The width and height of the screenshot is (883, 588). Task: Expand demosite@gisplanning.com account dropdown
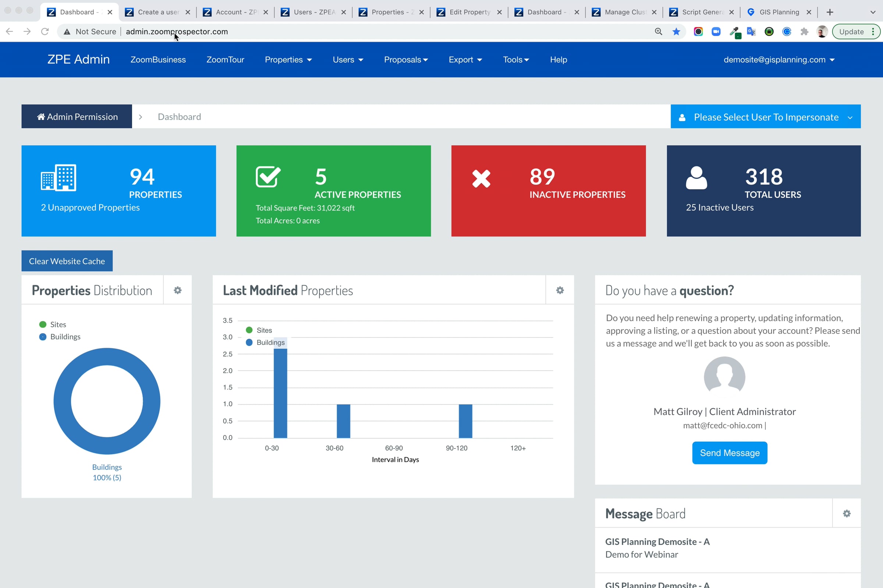779,60
